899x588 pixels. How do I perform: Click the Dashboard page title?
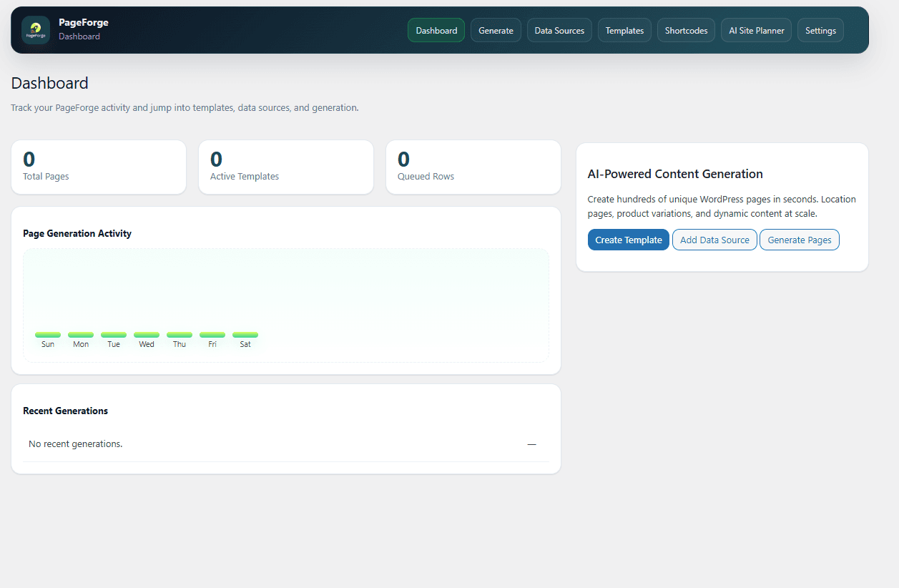(49, 83)
